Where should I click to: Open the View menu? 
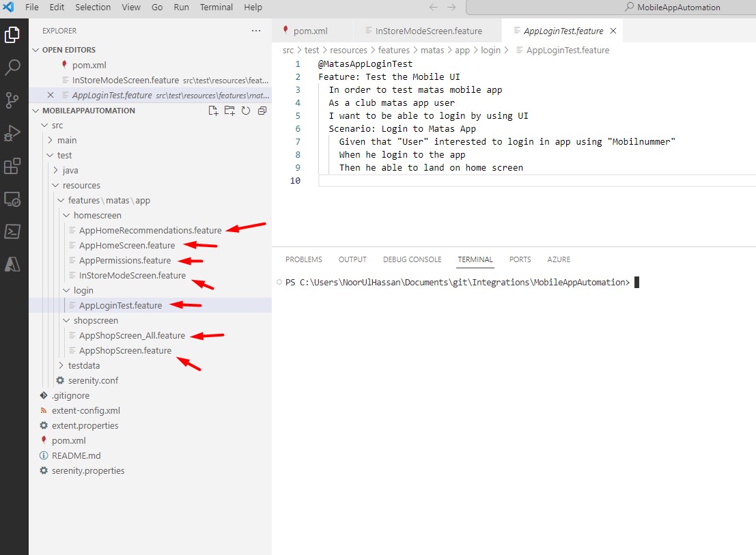pos(130,8)
